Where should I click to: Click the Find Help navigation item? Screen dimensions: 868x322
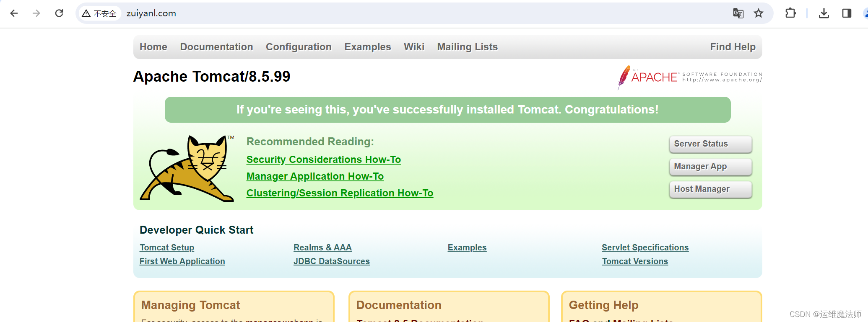pyautogui.click(x=733, y=47)
